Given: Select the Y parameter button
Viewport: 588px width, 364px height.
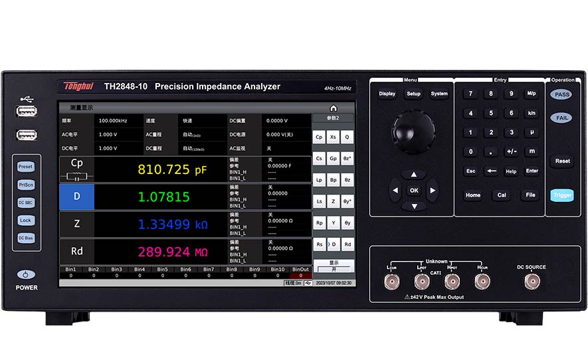Looking at the screenshot, I should 333,223.
